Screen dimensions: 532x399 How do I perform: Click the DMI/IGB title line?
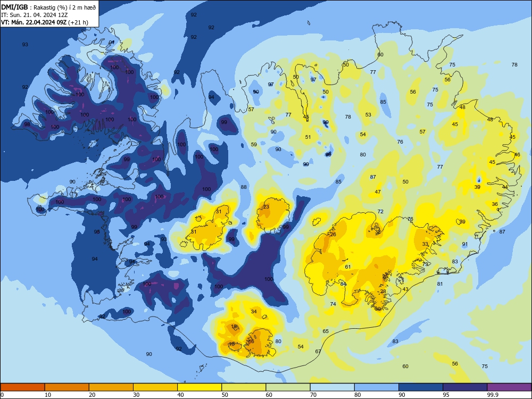click(48, 7)
